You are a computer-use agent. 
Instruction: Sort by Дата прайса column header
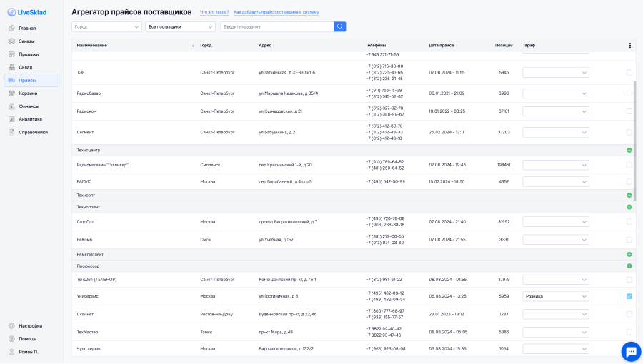point(442,46)
